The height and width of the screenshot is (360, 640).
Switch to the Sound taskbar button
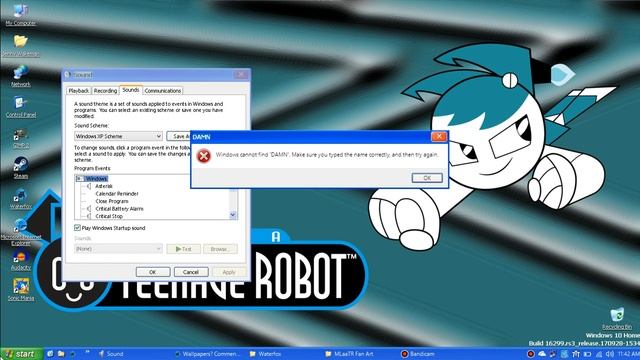click(x=133, y=354)
